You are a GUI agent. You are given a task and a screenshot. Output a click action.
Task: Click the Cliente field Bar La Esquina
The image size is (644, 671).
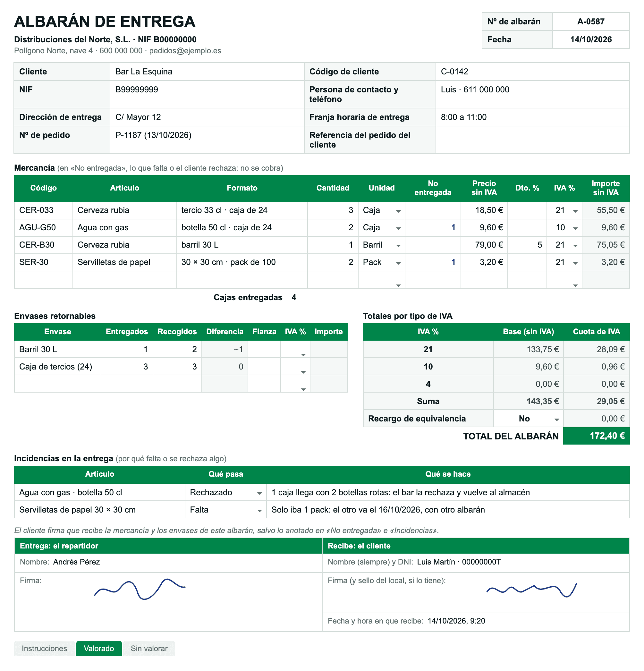pyautogui.click(x=207, y=72)
